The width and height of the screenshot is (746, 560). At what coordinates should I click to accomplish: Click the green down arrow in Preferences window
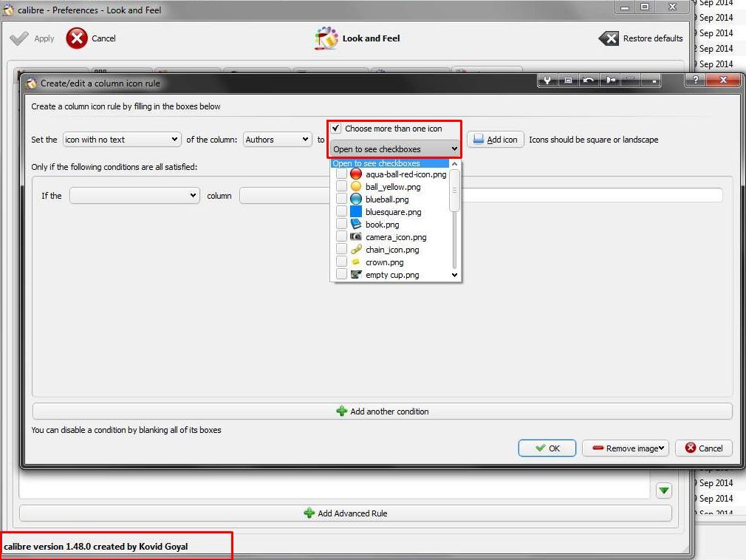[x=664, y=491]
